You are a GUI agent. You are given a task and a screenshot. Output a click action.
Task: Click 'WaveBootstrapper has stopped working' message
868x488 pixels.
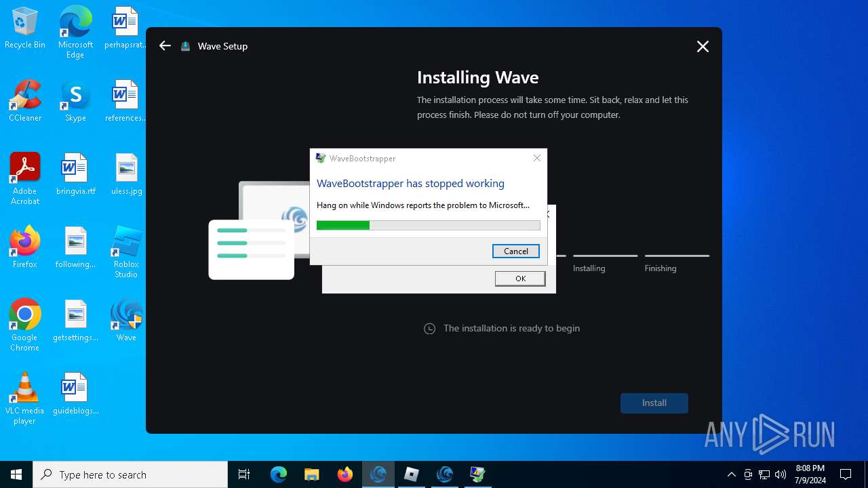pos(411,184)
